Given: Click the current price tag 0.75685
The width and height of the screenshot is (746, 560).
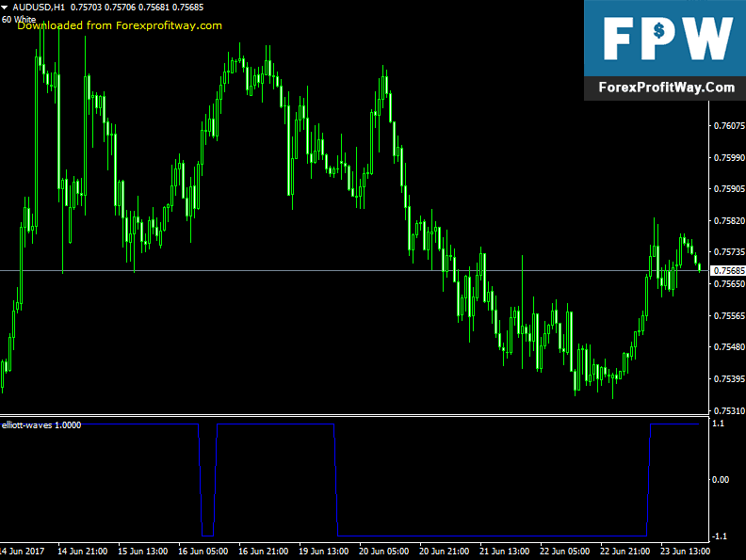Looking at the screenshot, I should pyautogui.click(x=728, y=270).
